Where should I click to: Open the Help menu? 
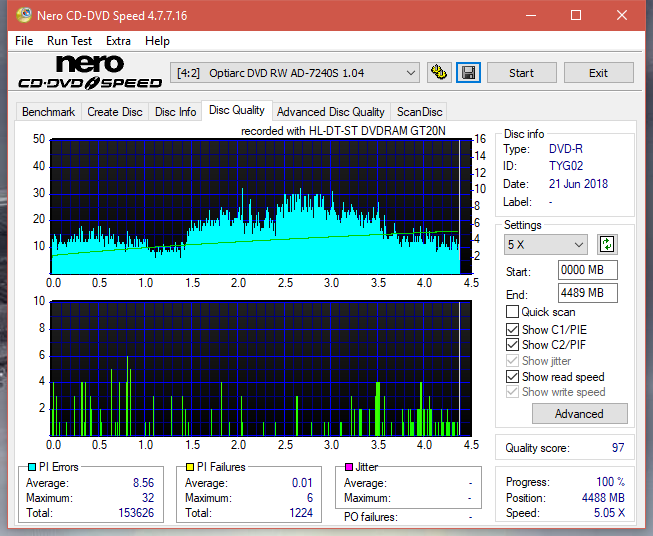157,41
